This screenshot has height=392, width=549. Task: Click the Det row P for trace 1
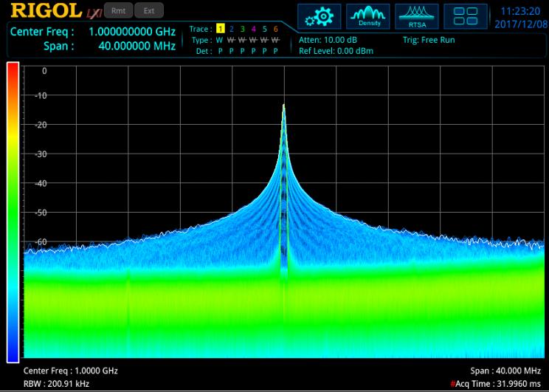(220, 51)
